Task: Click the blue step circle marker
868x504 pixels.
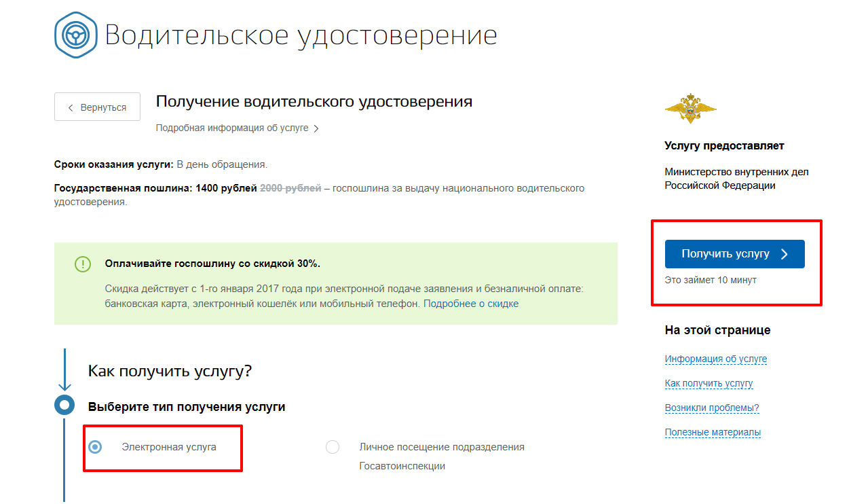Action: point(64,406)
